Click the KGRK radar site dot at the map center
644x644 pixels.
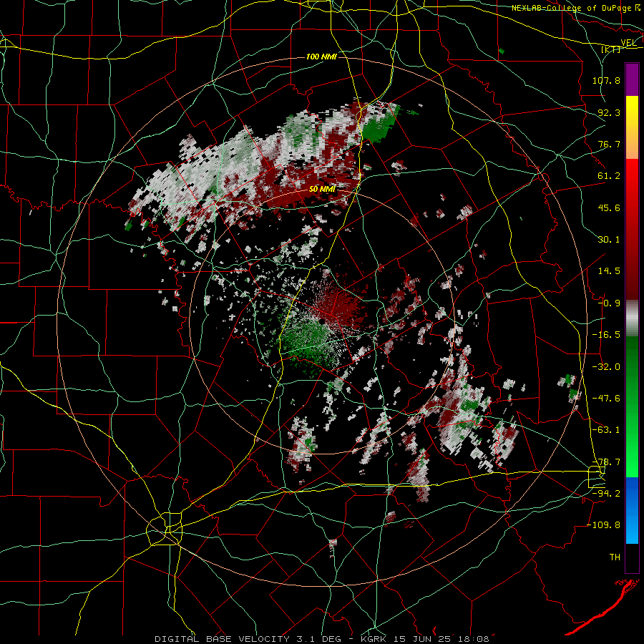pos(323,321)
